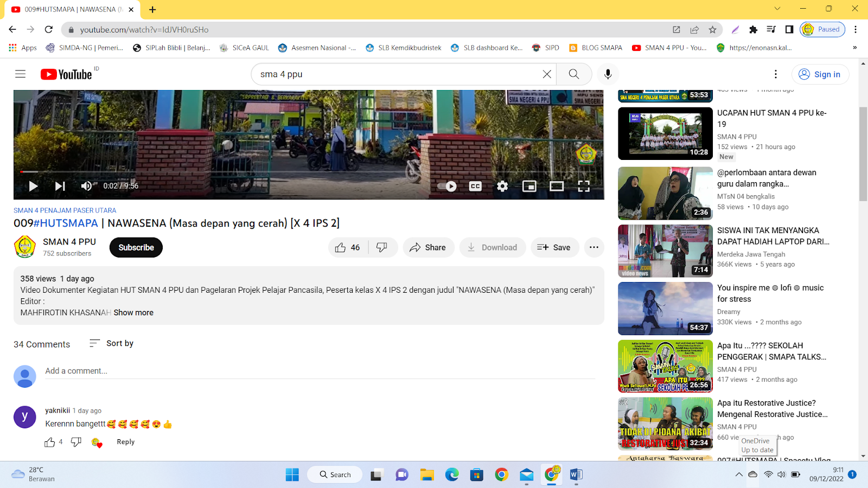The width and height of the screenshot is (868, 488).
Task: Click the Download button
Action: pyautogui.click(x=492, y=247)
